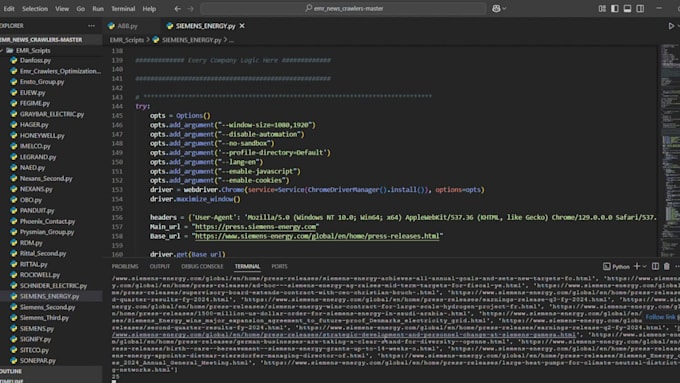Open the Terminal menu
The image size is (680, 383).
(x=123, y=8)
